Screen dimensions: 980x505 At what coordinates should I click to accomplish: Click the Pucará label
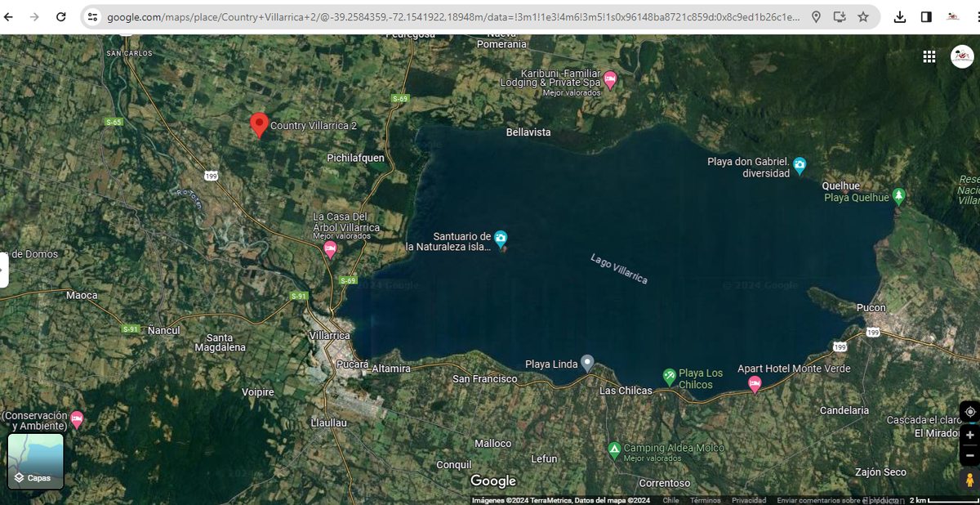pos(353,363)
